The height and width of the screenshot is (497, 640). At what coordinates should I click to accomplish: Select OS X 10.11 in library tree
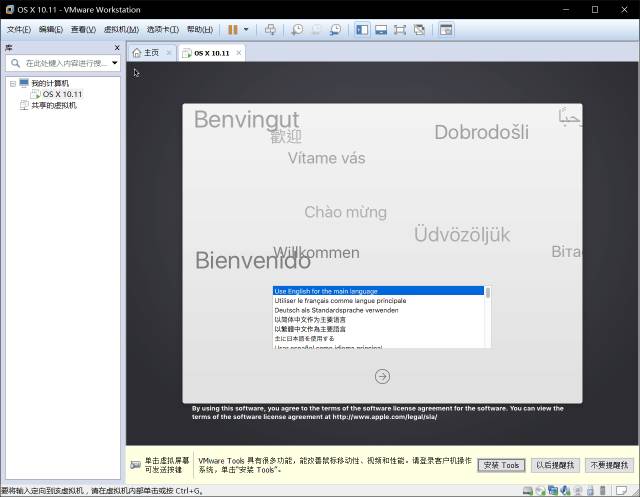pyautogui.click(x=62, y=94)
